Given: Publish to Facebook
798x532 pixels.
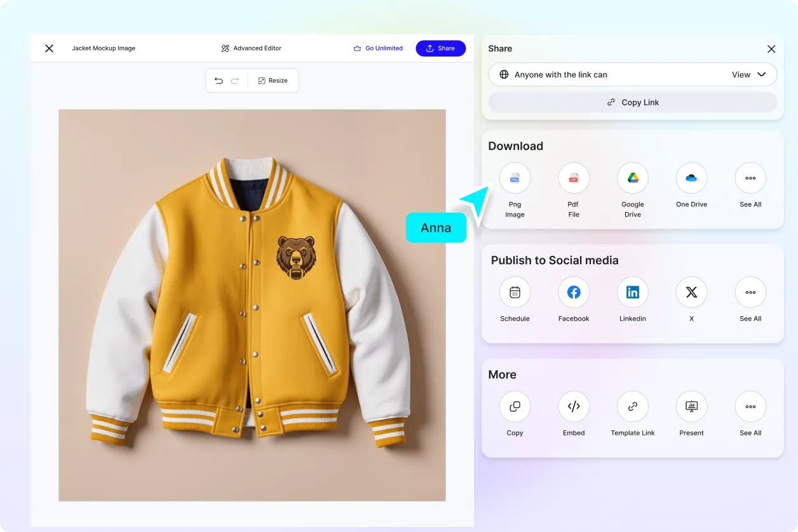Looking at the screenshot, I should [x=573, y=292].
